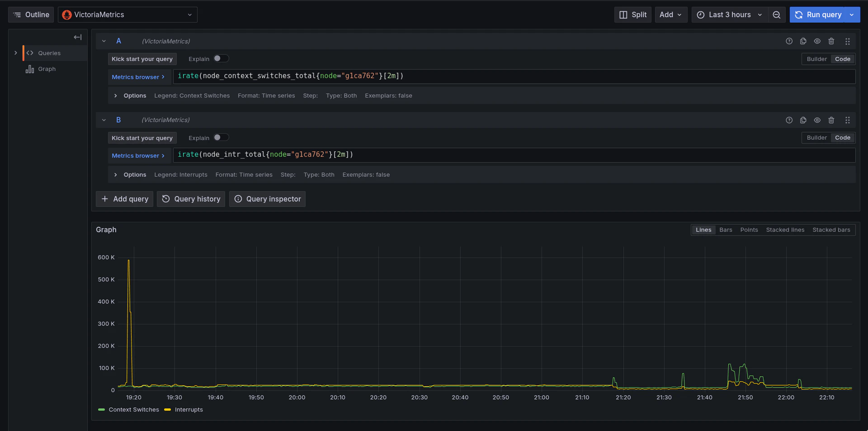Click query B letter name
Viewport: 868px width, 431px height.
tap(118, 120)
